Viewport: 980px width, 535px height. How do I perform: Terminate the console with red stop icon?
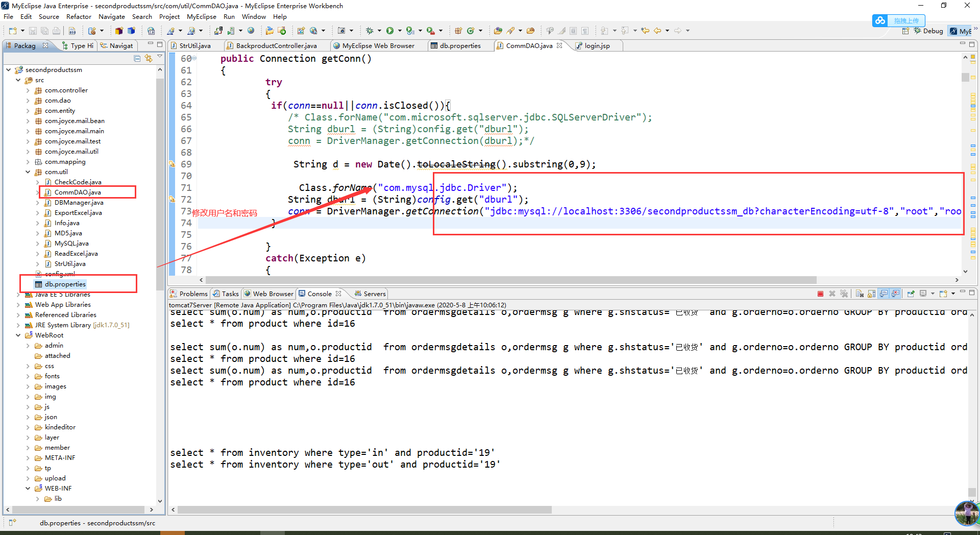(x=820, y=294)
